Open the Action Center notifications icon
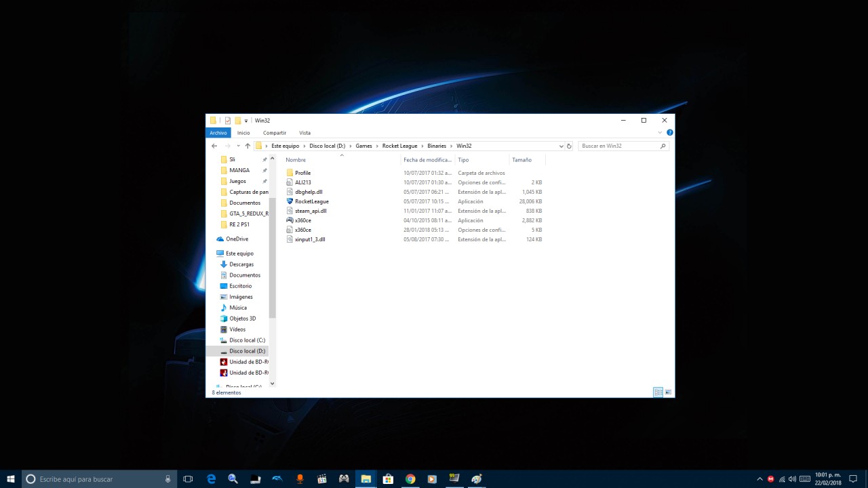This screenshot has height=488, width=868. (x=853, y=479)
